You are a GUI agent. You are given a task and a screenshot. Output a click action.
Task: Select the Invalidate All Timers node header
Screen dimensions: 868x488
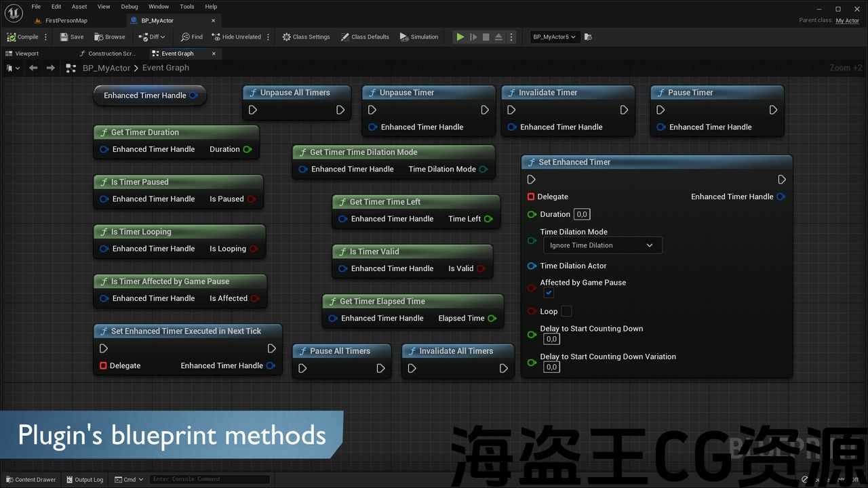(x=458, y=351)
